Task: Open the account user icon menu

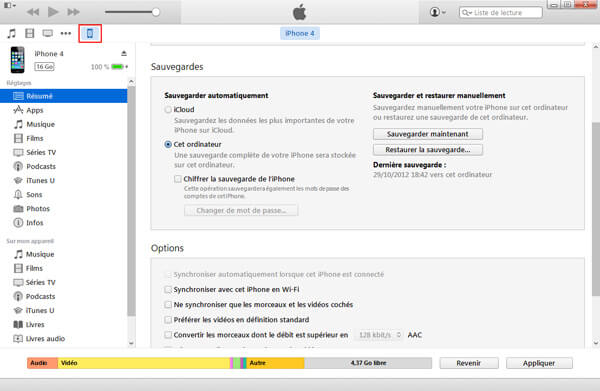Action: point(437,12)
